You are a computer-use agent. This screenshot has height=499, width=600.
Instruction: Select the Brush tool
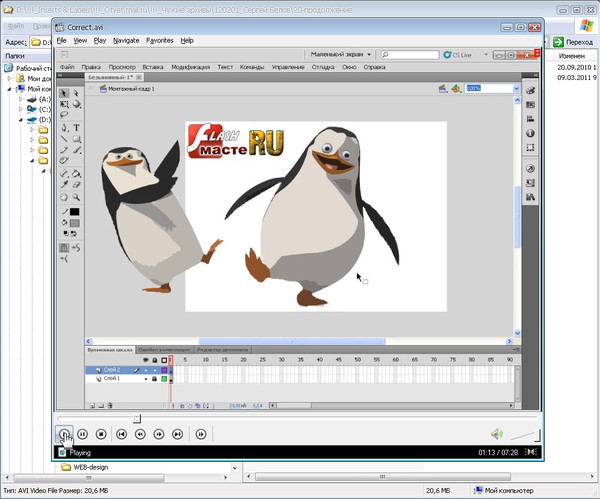click(x=77, y=150)
